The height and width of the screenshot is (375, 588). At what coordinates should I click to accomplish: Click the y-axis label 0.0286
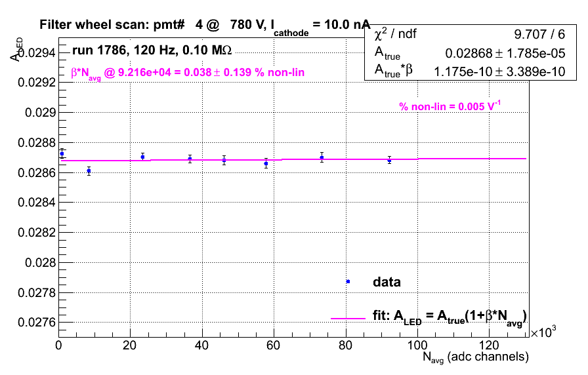[x=37, y=172]
